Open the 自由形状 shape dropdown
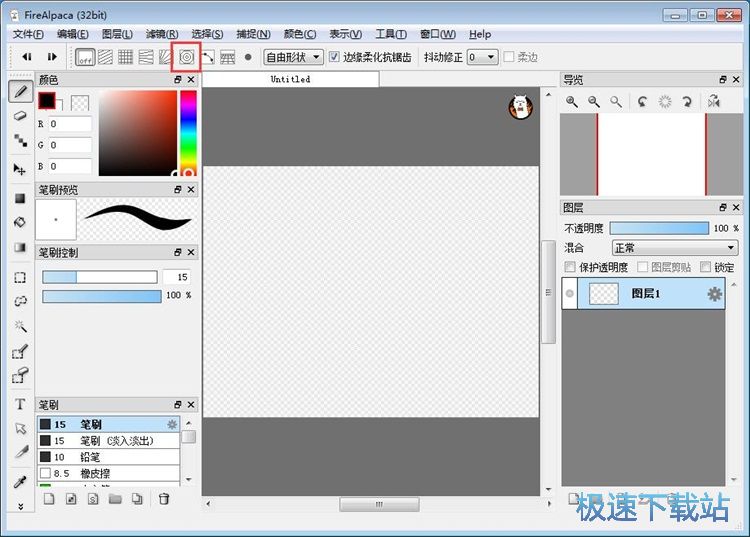 293,57
